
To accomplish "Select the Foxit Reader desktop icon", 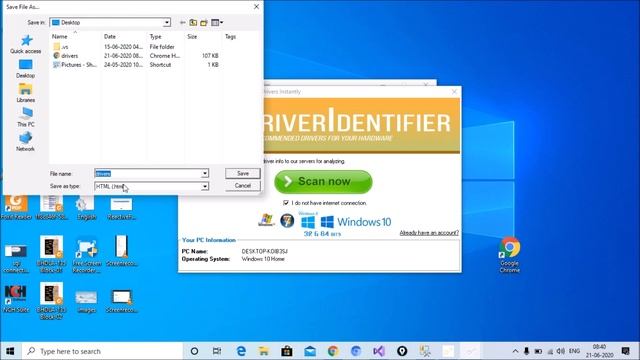I will [x=16, y=207].
